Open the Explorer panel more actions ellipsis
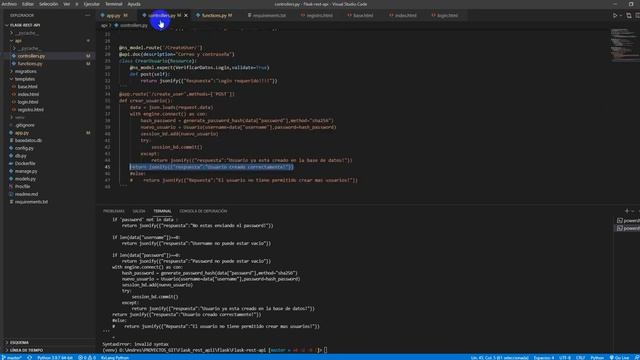 pos(87,16)
